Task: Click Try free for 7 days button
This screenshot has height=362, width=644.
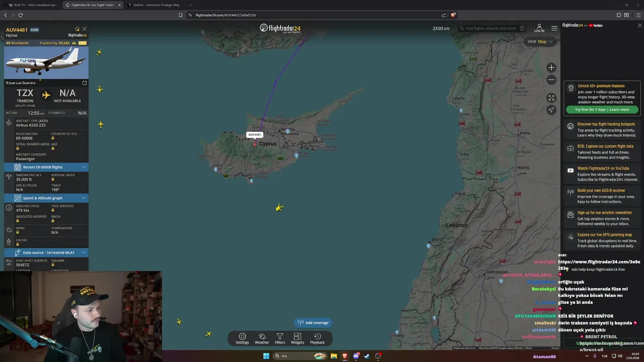Action: (602, 110)
